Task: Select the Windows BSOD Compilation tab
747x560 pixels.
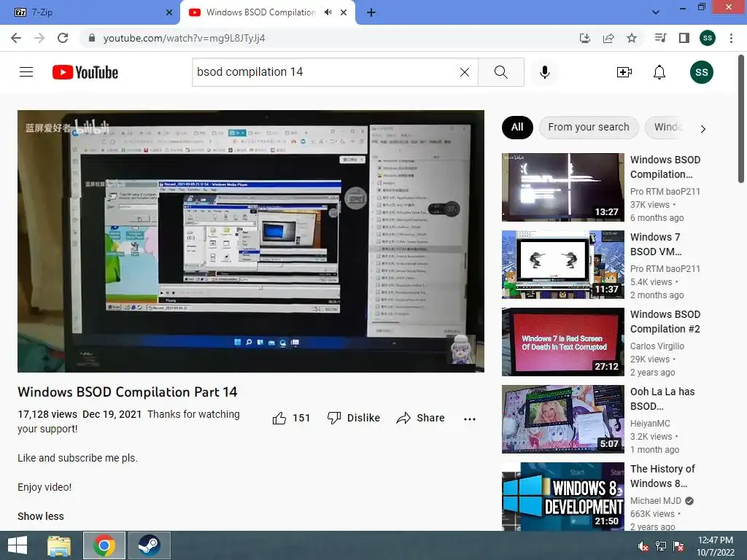Action: point(260,12)
